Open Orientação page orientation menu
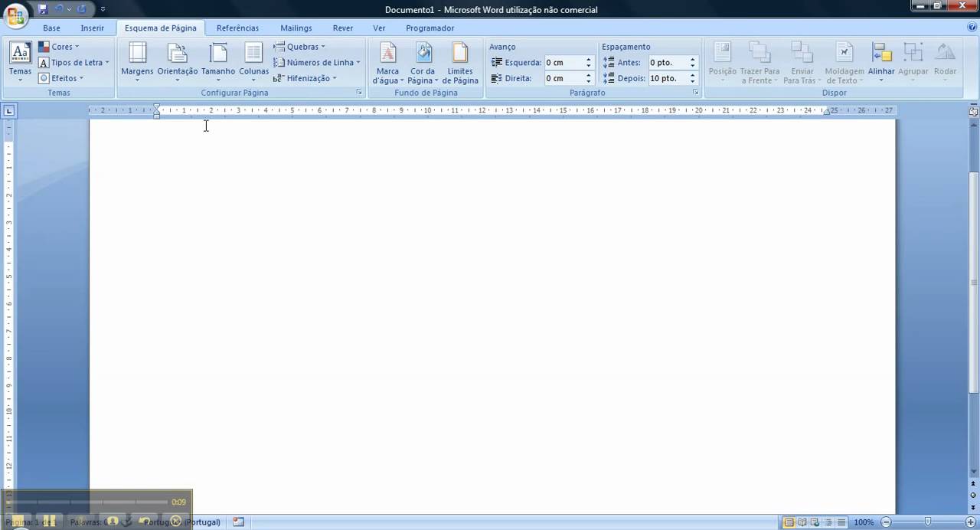 [178, 63]
